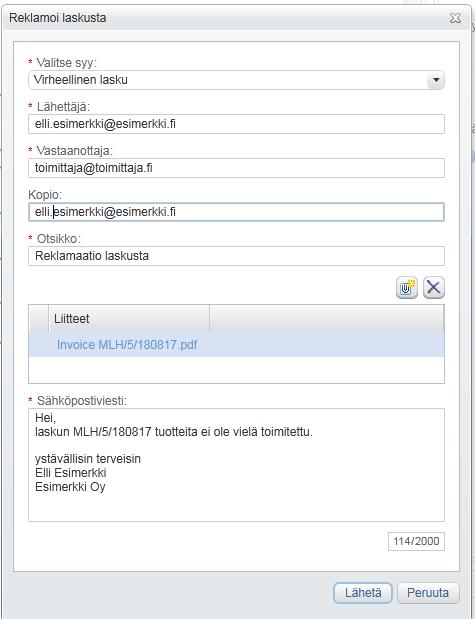The image size is (475, 619).
Task: Click the blank area below the attachment row
Action: click(236, 370)
